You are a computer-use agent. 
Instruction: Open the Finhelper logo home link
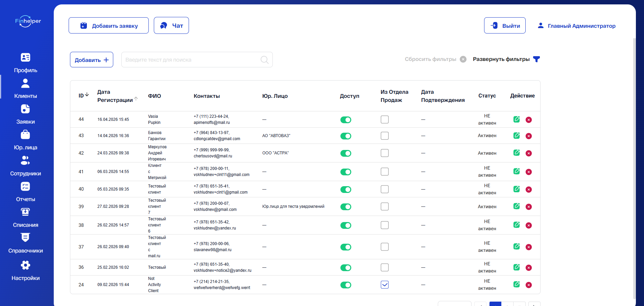(x=28, y=21)
